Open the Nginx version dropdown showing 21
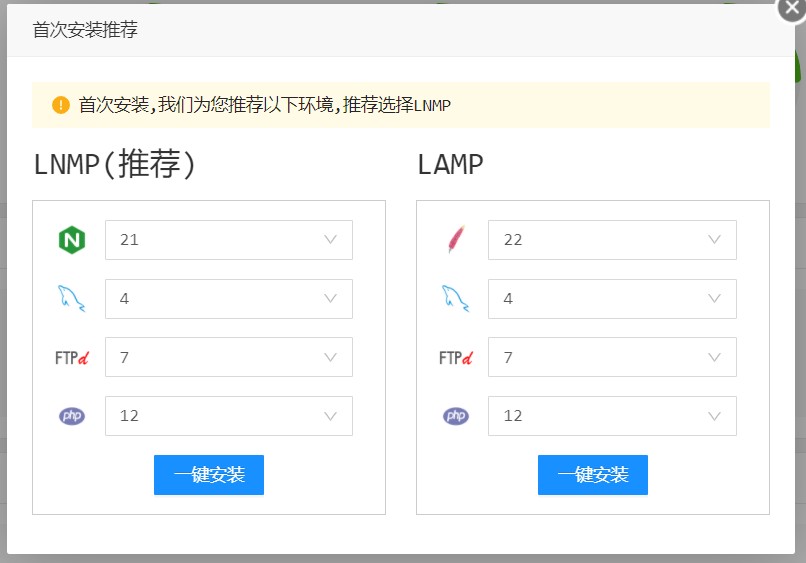The width and height of the screenshot is (806, 563). click(229, 240)
